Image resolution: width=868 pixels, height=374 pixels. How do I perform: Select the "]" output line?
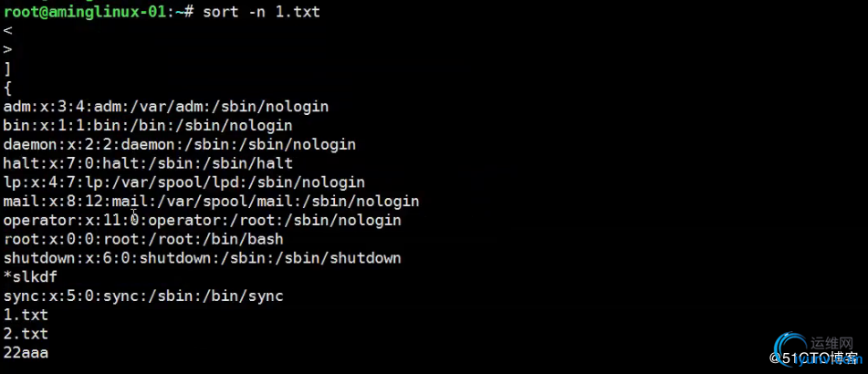click(7, 69)
